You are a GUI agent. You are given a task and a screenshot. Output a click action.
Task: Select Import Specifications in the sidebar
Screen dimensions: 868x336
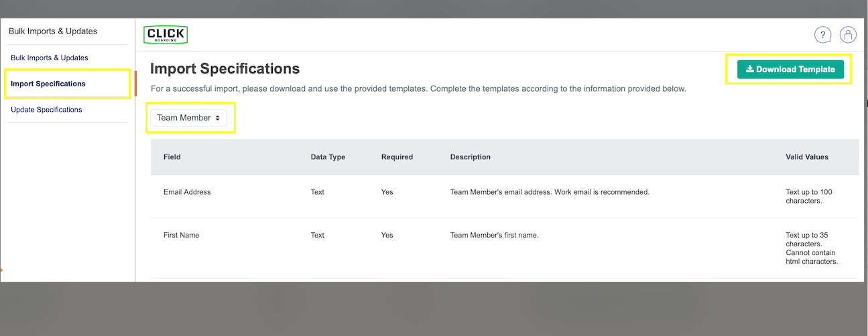coord(48,84)
